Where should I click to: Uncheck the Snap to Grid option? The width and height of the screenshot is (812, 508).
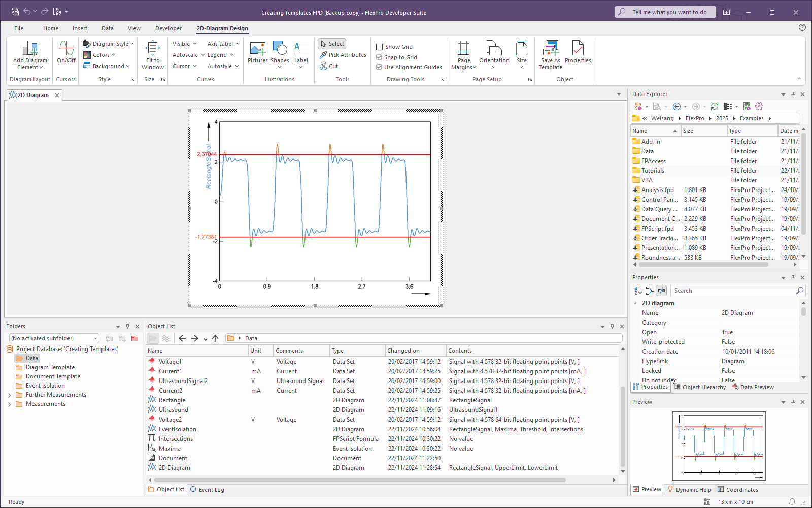click(x=379, y=57)
